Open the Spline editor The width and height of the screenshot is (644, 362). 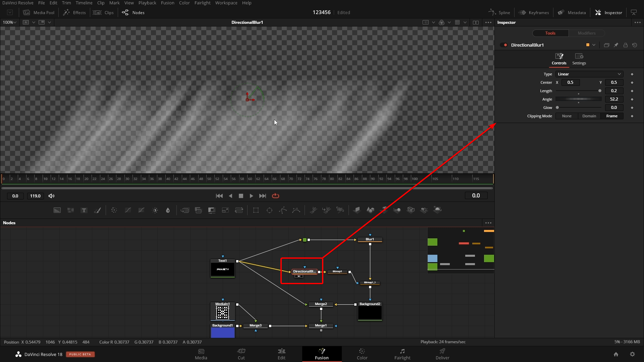tap(499, 12)
